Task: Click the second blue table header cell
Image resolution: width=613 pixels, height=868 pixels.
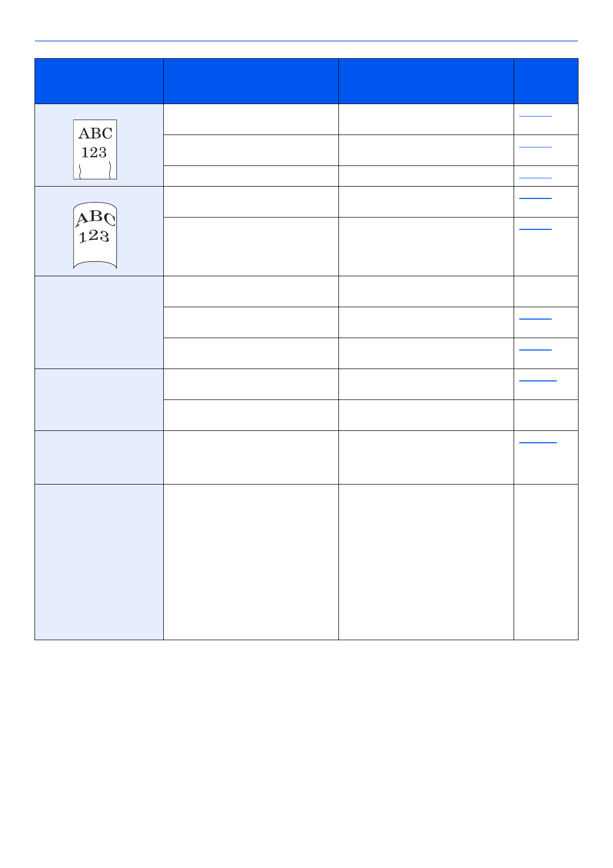Action: 251,81
